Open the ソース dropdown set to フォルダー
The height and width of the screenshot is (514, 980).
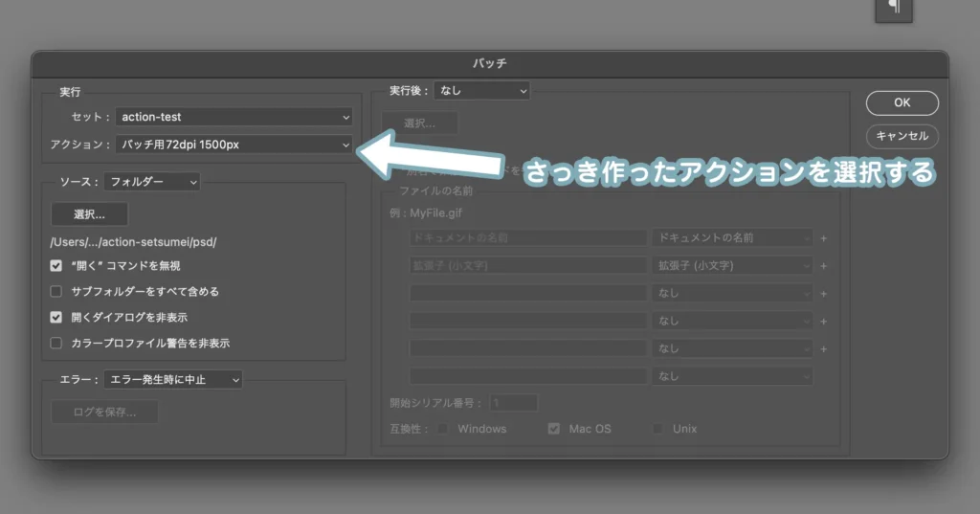tap(152, 182)
